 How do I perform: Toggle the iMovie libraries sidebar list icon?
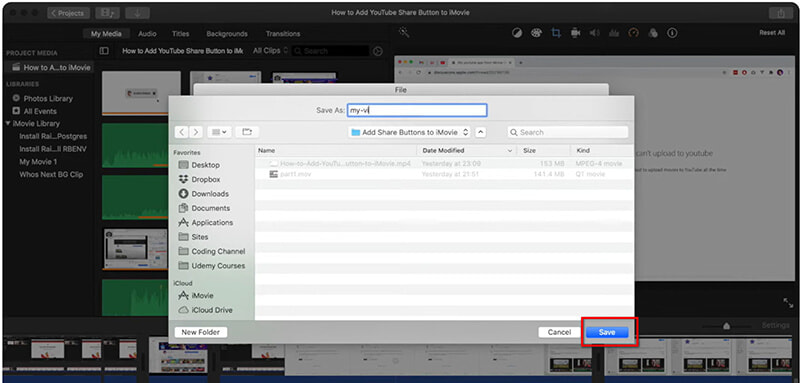coord(104,51)
